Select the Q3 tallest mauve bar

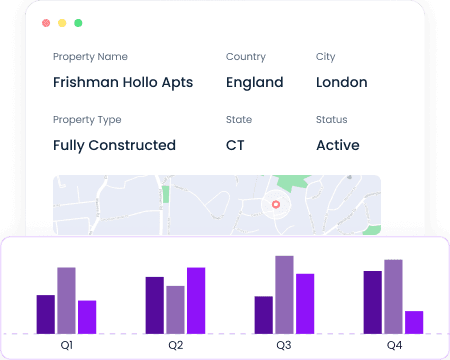coord(284,295)
